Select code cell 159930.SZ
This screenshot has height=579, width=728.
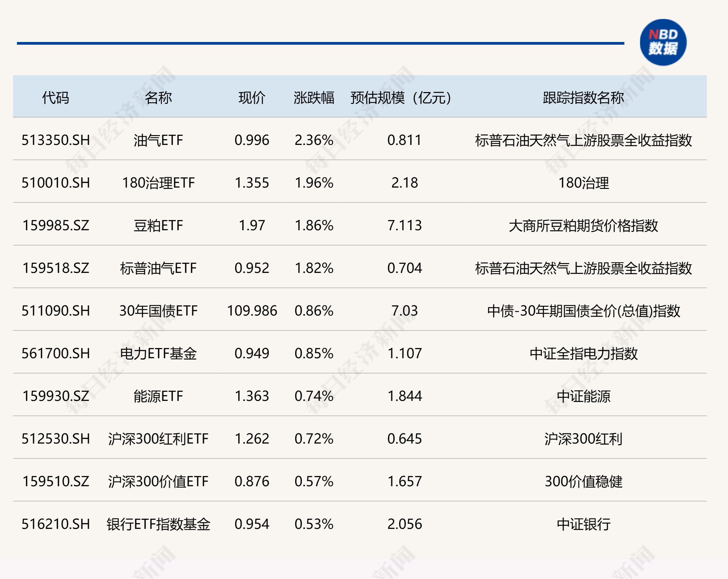point(56,396)
